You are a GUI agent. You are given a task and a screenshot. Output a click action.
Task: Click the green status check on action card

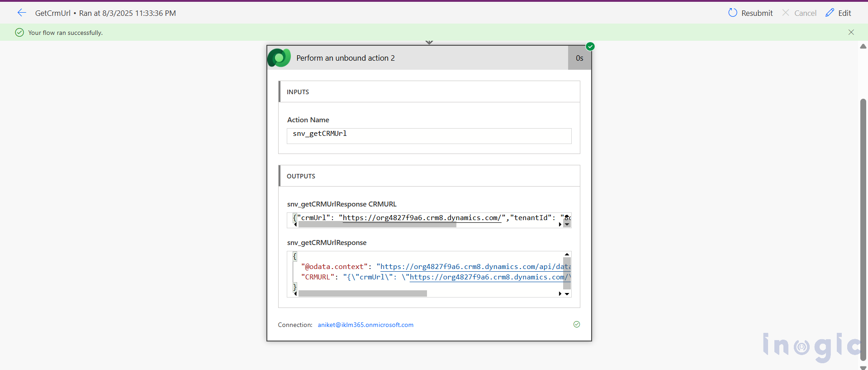pyautogui.click(x=590, y=46)
